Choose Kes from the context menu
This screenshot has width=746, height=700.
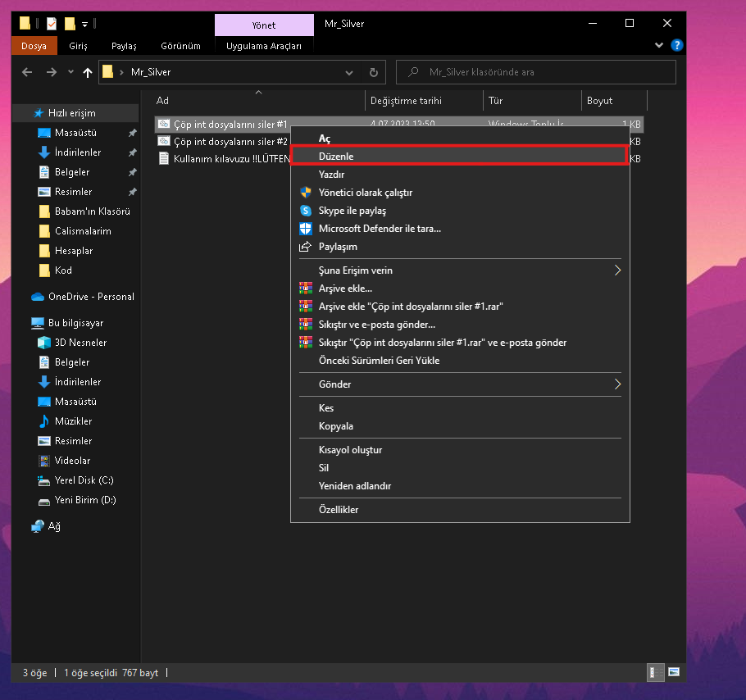pyautogui.click(x=460, y=408)
